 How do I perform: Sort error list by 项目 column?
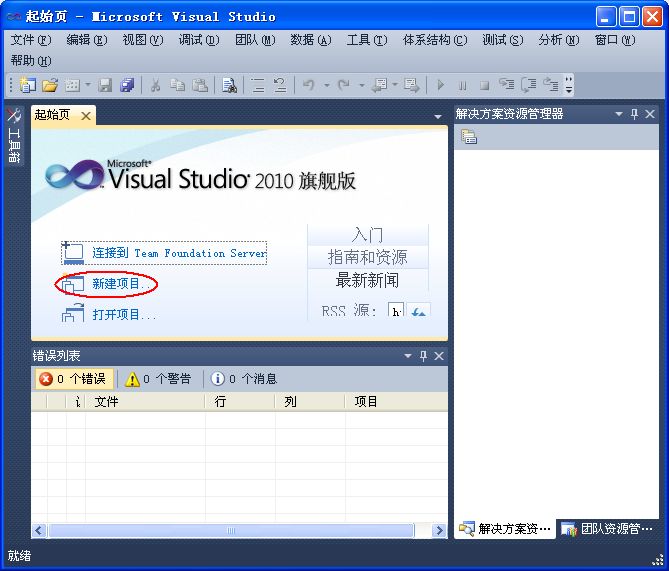click(x=396, y=402)
